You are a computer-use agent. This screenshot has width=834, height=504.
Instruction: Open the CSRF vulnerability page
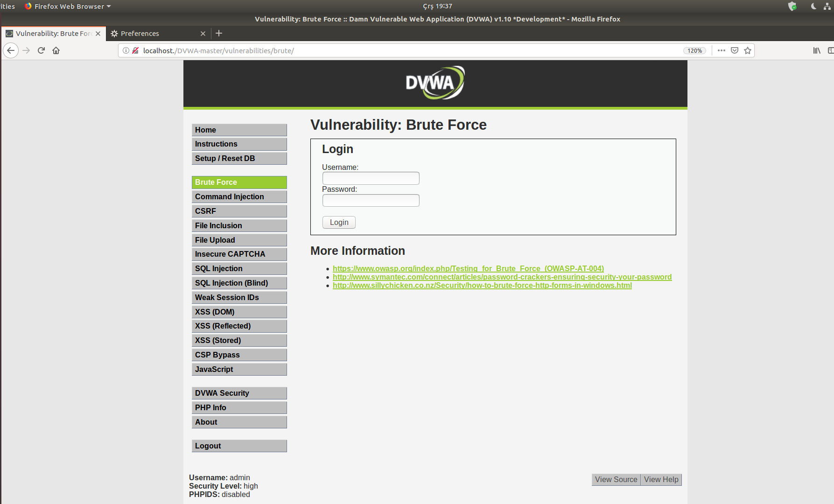239,211
